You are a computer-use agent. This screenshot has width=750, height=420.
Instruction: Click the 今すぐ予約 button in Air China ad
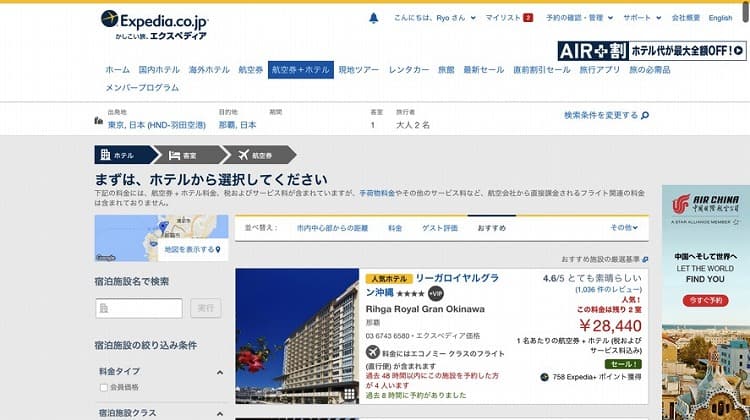click(706, 300)
